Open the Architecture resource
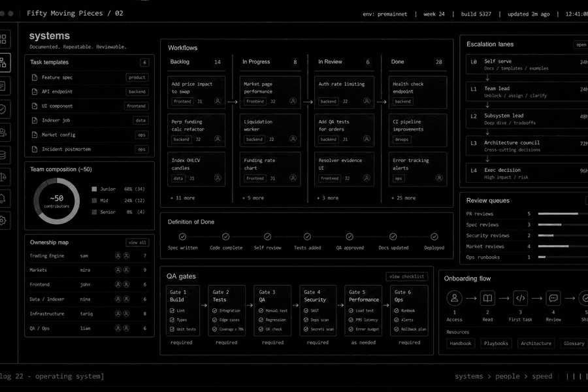Viewport: 588px width, 392px height. pos(536,343)
